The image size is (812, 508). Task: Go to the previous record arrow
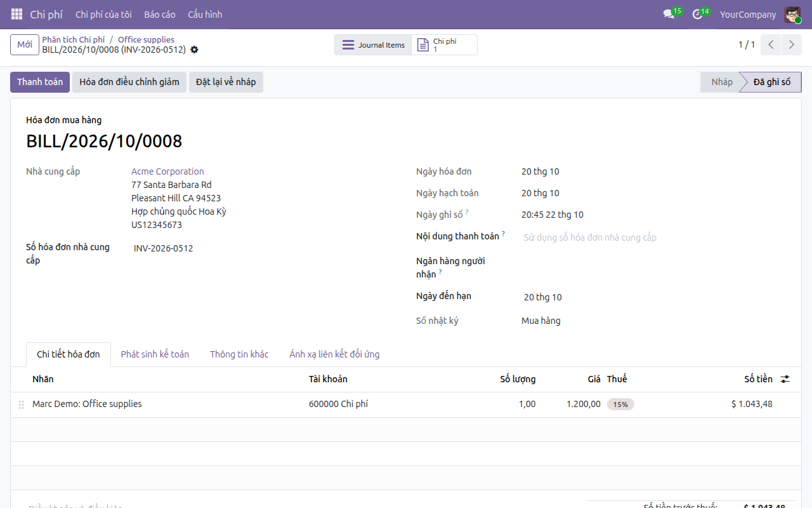click(771, 44)
